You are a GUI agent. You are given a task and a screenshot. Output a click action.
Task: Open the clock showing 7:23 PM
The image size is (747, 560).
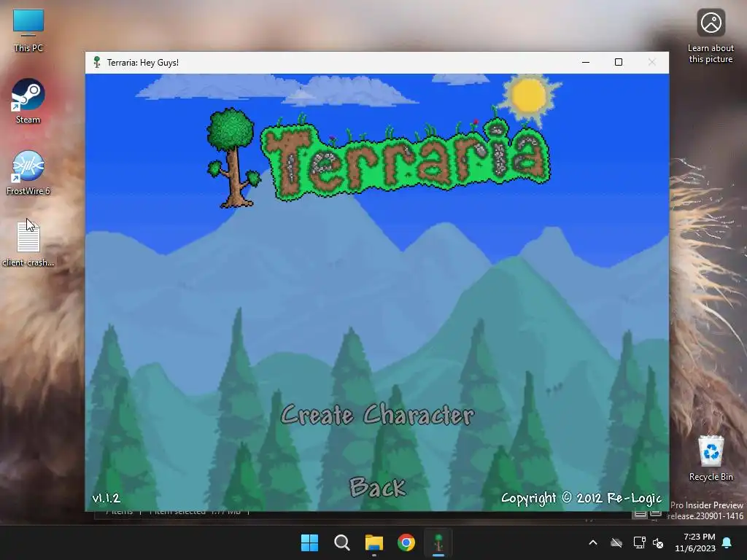(695, 542)
